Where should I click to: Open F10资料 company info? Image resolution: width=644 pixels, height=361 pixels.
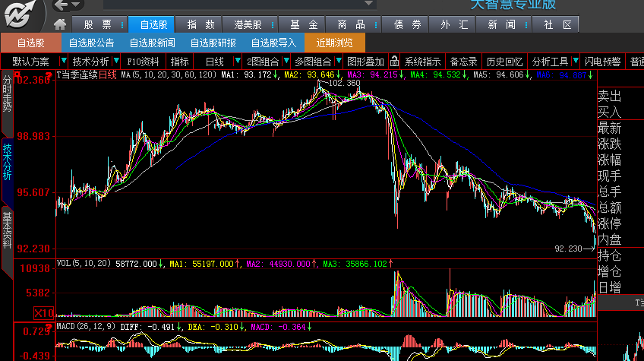(x=143, y=62)
